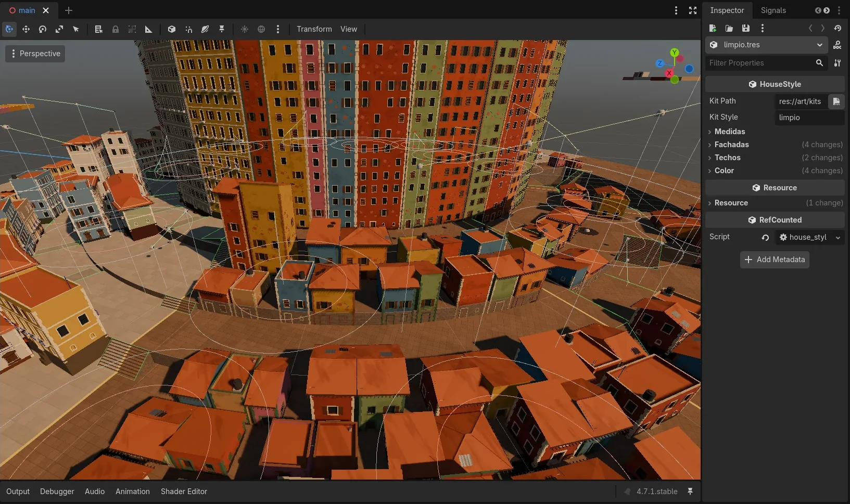Open the list-selectable-nodes tool
Viewport: 850px width, 504px height.
(x=98, y=29)
